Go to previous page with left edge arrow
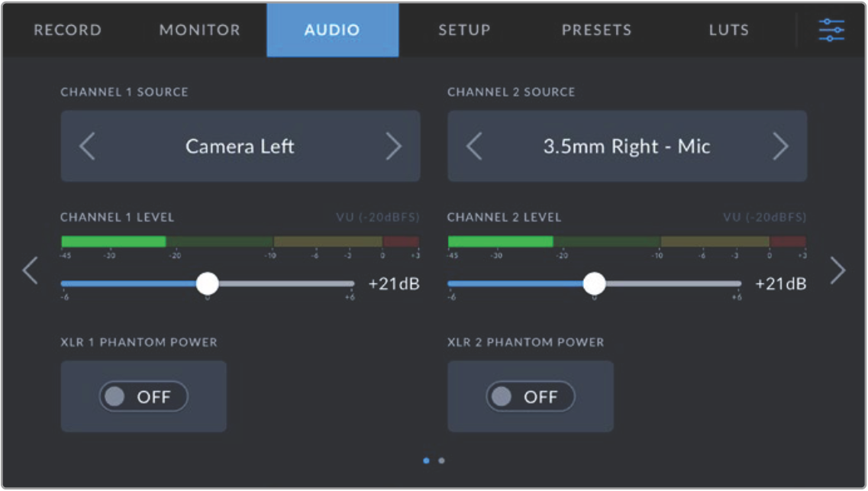The height and width of the screenshot is (491, 868). point(30,271)
